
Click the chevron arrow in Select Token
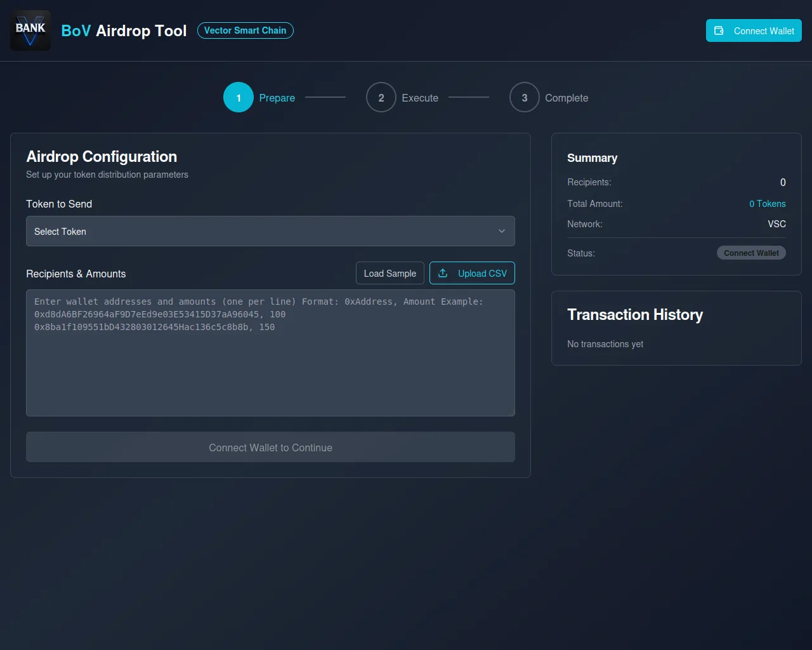[502, 231]
